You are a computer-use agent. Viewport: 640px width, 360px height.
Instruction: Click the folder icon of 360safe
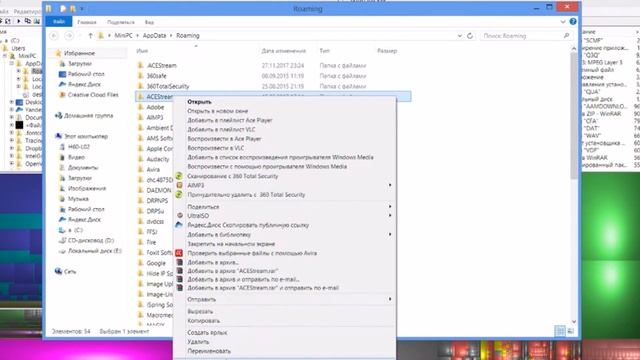140,76
